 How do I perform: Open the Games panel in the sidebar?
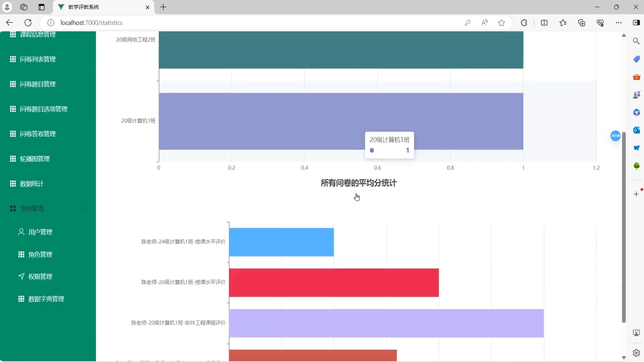tap(637, 95)
